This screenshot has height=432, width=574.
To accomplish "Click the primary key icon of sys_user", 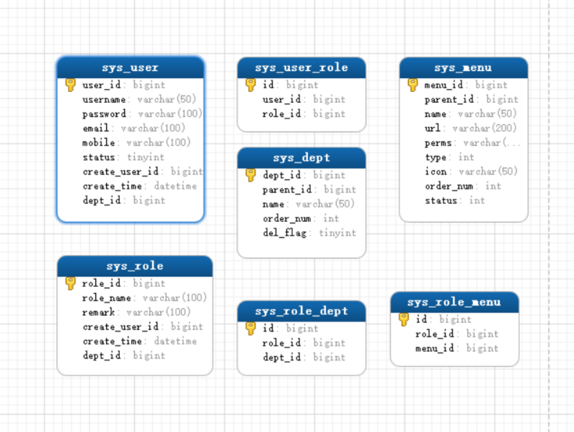I will point(70,85).
